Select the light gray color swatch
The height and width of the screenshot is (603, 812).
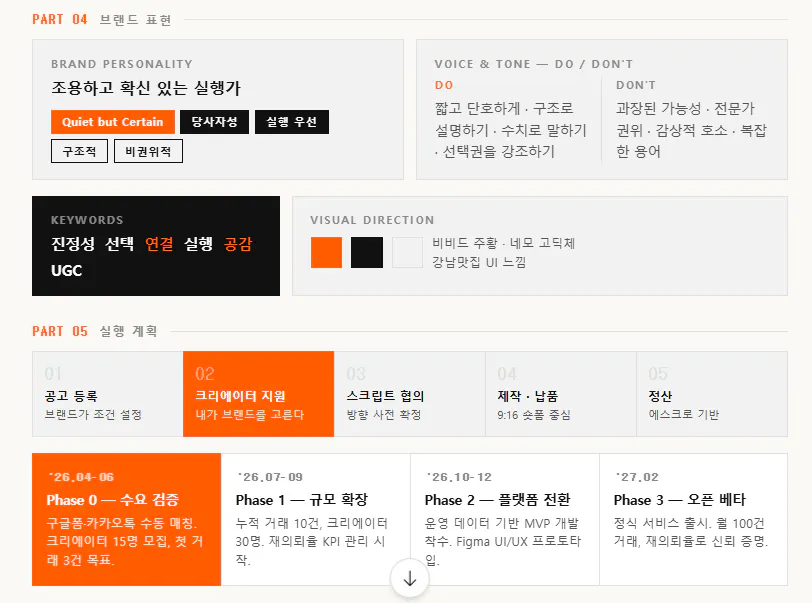[407, 252]
